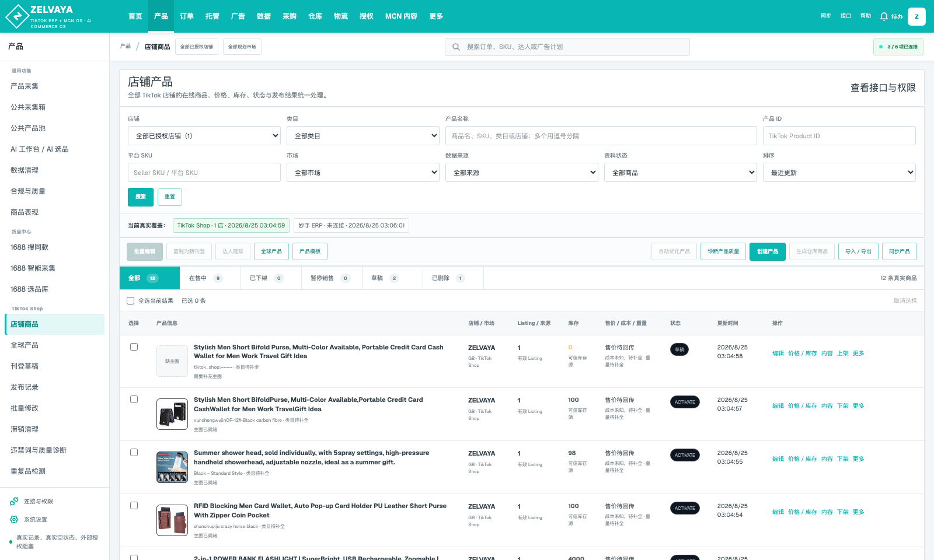Click the 重置 button
The image size is (934, 560).
click(x=170, y=197)
